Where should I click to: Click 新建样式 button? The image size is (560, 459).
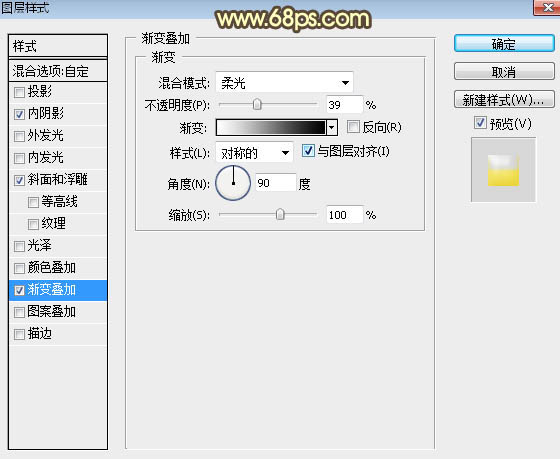click(x=504, y=100)
